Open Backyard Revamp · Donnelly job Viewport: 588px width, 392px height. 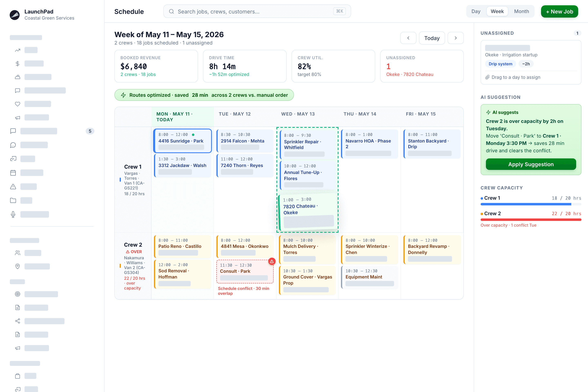click(432, 250)
